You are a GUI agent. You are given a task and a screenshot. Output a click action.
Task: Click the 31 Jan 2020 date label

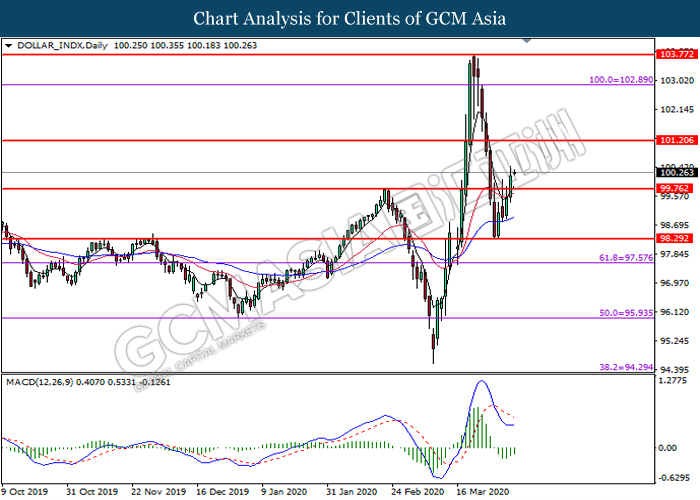[x=352, y=492]
